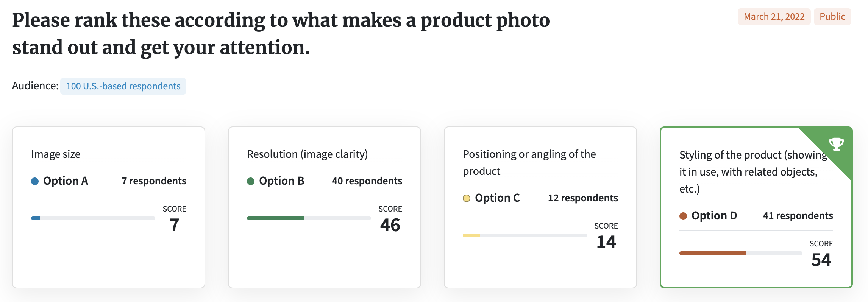The width and height of the screenshot is (868, 302).
Task: Click the brown Option D dot
Action: point(683,216)
